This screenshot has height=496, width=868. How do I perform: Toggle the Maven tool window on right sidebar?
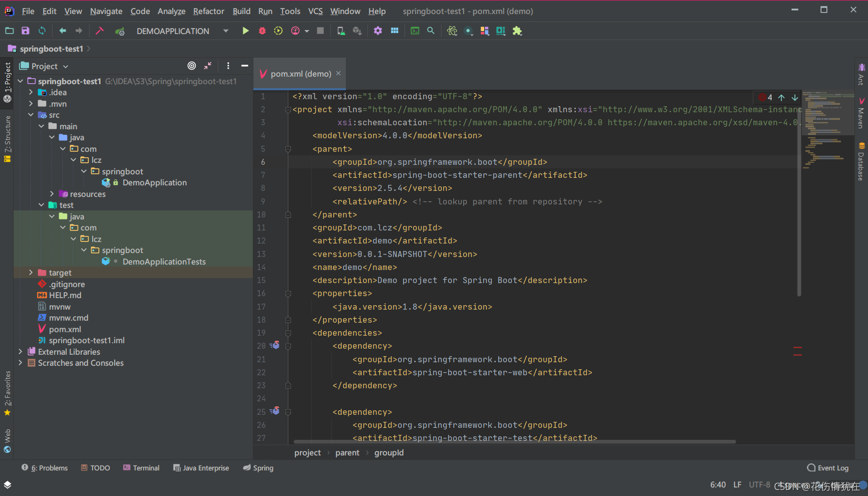(861, 113)
